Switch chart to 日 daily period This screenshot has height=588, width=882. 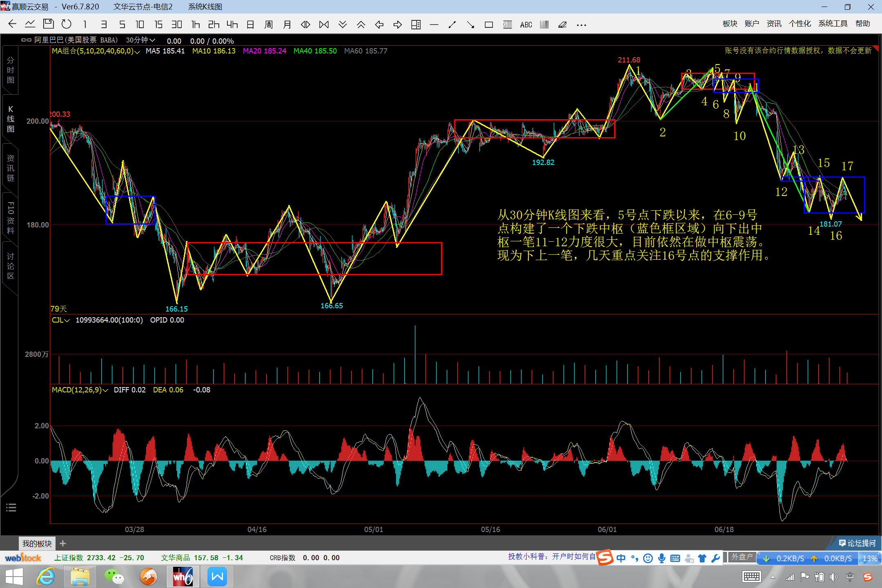[x=250, y=24]
